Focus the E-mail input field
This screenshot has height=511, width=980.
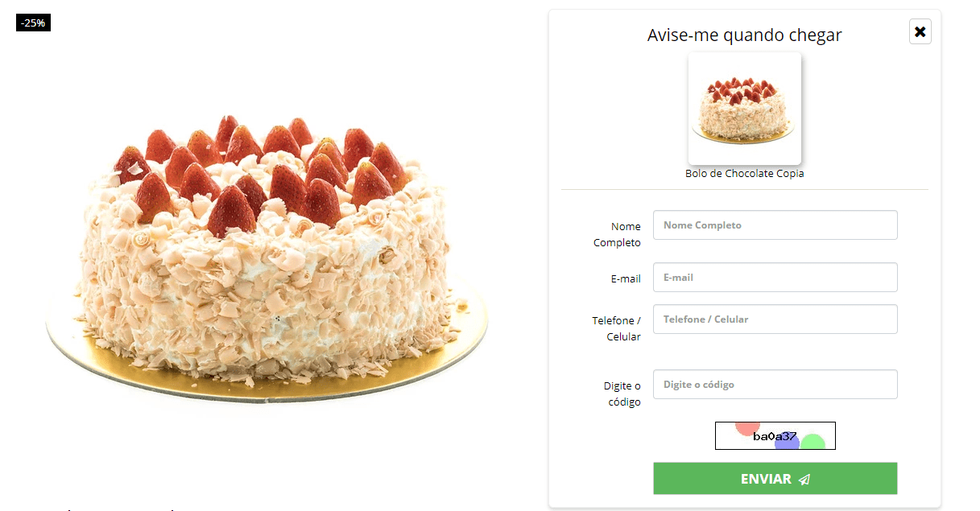click(775, 278)
